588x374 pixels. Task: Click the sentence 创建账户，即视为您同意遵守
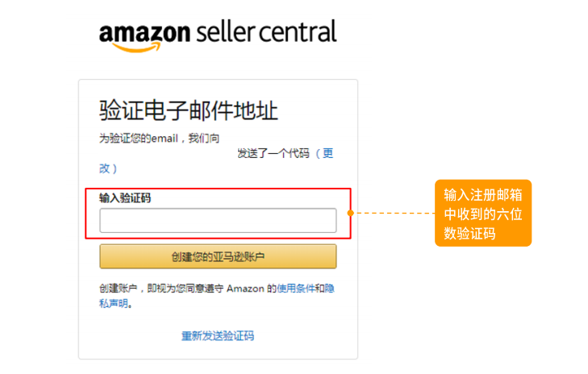(x=161, y=289)
